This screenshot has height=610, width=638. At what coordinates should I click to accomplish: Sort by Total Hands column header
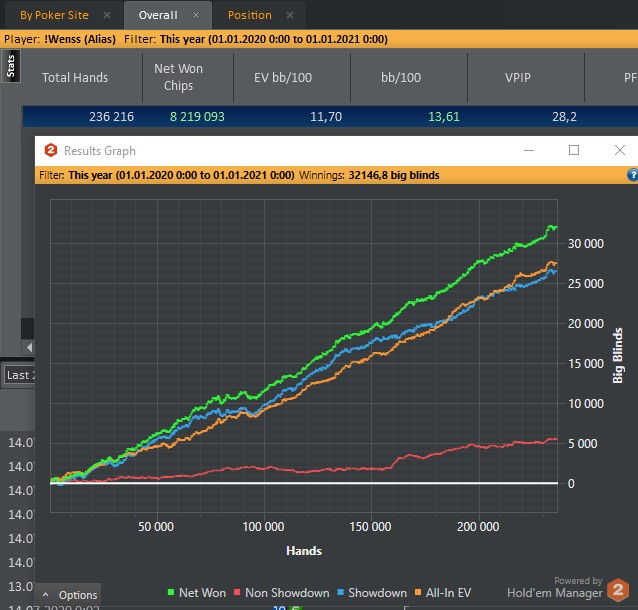75,77
